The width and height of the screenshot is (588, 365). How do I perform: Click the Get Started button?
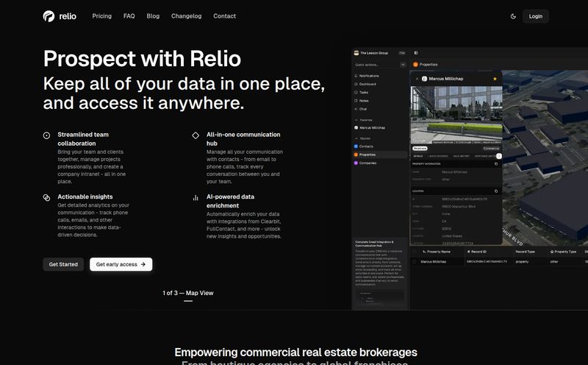point(63,264)
